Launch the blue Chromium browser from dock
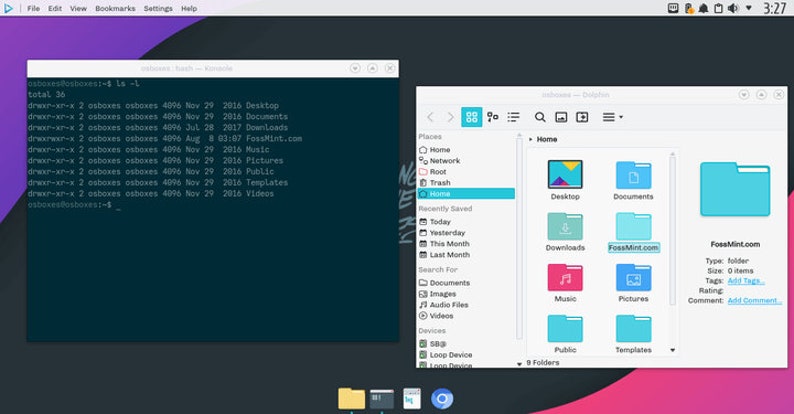This screenshot has width=794, height=414. click(x=442, y=399)
